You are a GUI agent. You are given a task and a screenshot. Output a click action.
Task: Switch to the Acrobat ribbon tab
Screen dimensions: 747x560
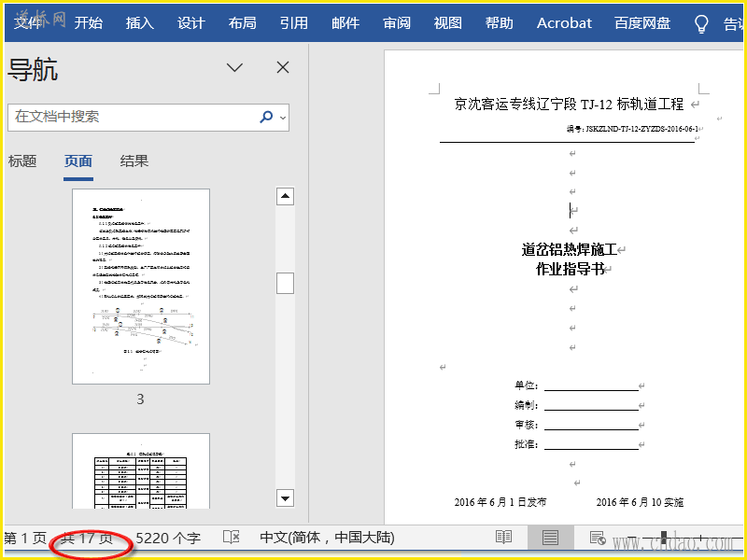[565, 22]
